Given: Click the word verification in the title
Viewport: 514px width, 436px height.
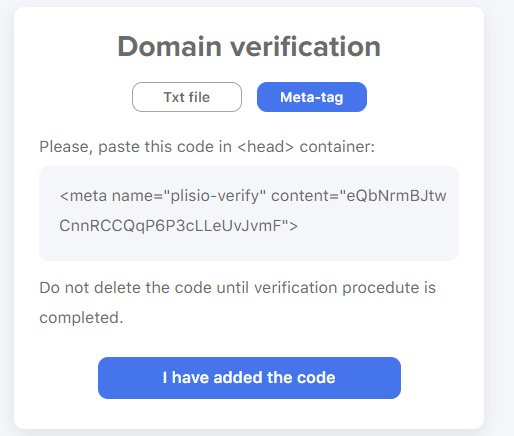Looking at the screenshot, I should coord(306,47).
